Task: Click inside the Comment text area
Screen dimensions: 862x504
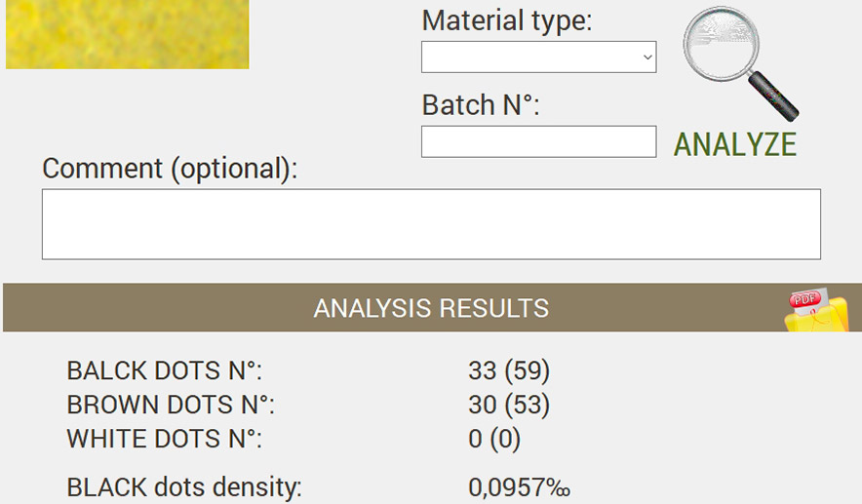Action: point(432,224)
